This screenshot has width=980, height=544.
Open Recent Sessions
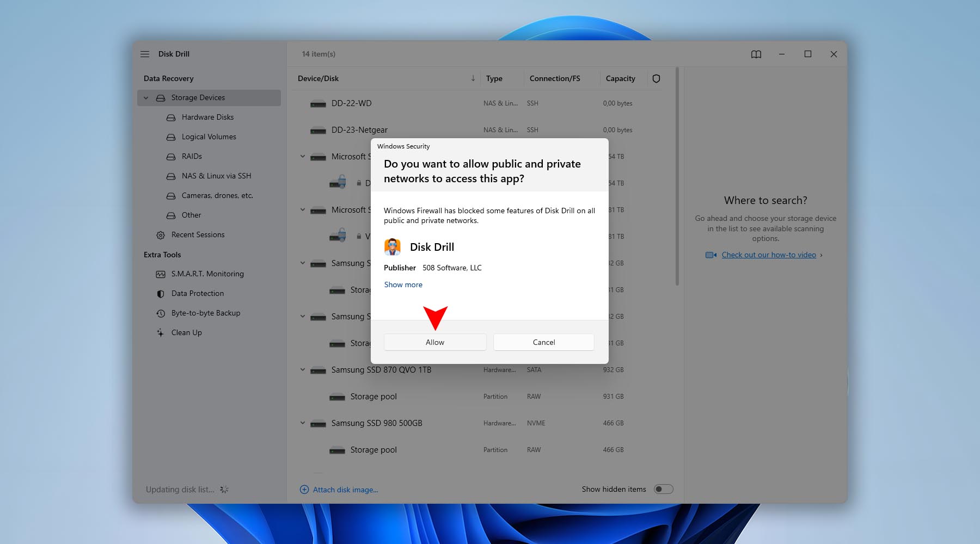[x=198, y=235]
